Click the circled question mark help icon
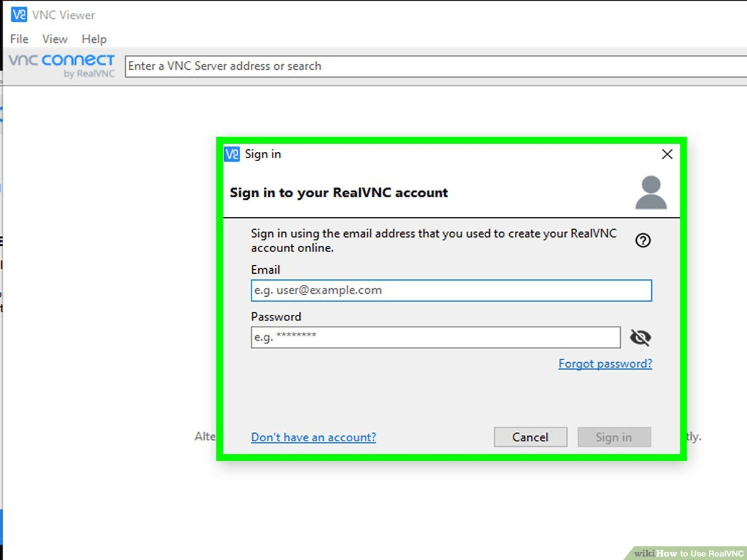The width and height of the screenshot is (747, 560). [642, 240]
